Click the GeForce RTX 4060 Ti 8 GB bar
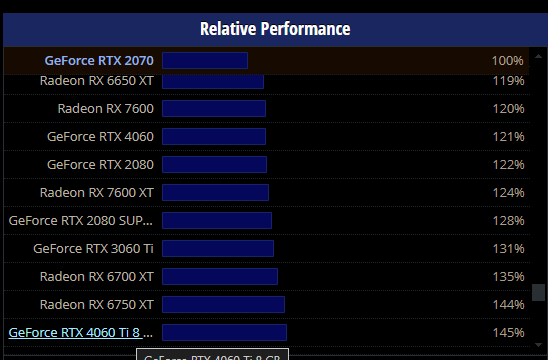Screen dimensions: 548x360 pyautogui.click(x=224, y=332)
